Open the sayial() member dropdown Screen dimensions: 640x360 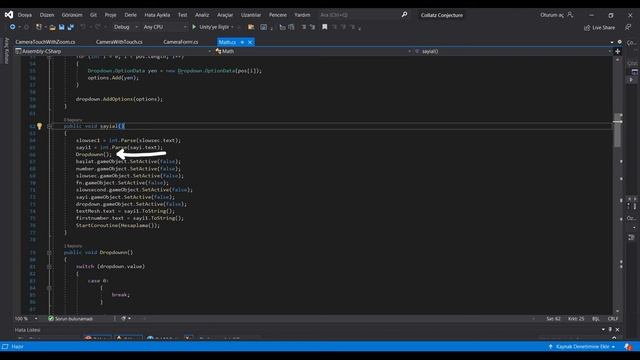click(x=513, y=51)
